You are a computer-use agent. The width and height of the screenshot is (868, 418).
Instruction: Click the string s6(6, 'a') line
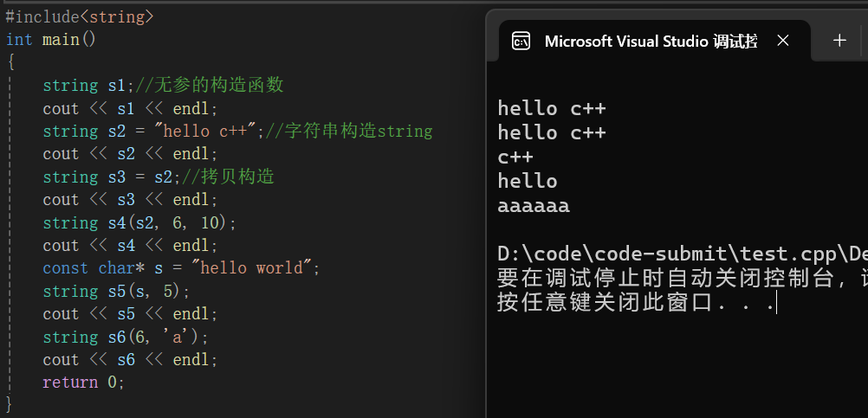[126, 338]
